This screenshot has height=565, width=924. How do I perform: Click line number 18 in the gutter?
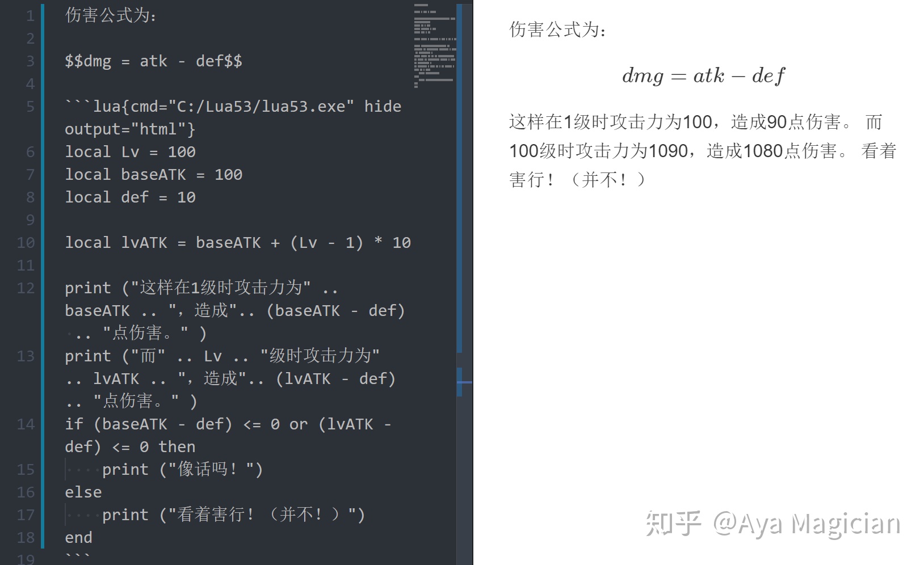(26, 538)
